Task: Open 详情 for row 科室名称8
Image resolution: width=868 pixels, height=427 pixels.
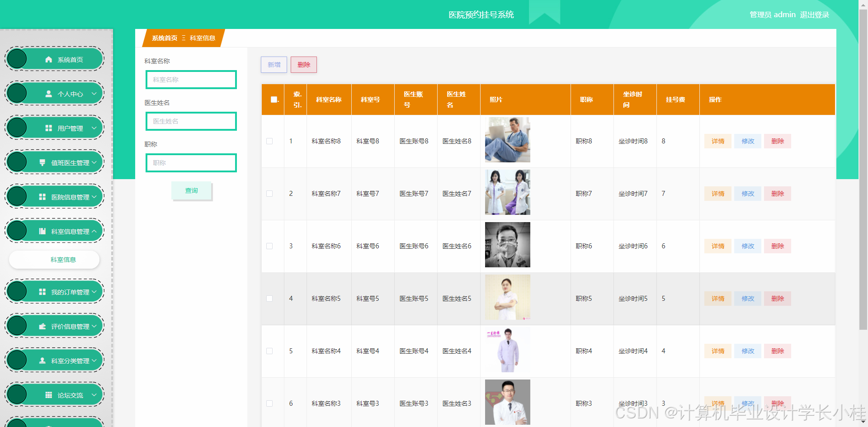Action: [x=718, y=141]
